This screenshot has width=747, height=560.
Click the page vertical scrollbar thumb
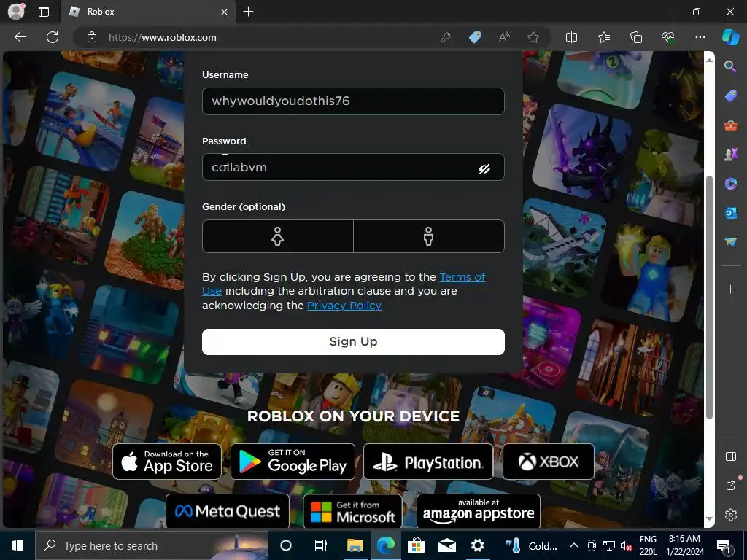(x=709, y=297)
